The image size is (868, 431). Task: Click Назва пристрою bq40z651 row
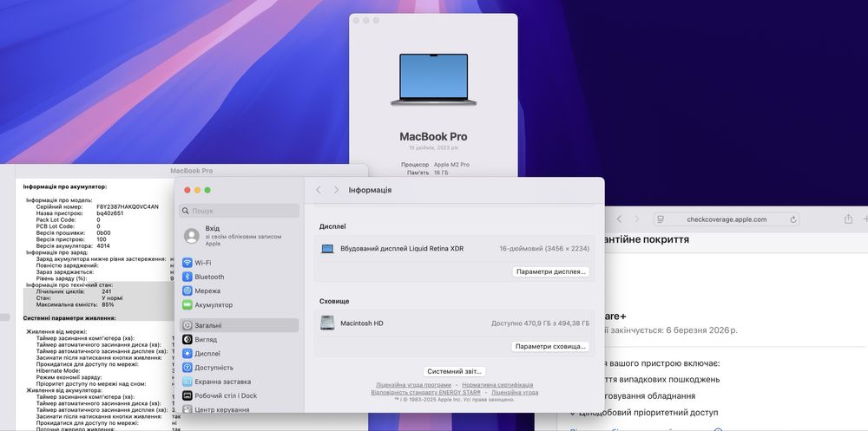click(80, 213)
